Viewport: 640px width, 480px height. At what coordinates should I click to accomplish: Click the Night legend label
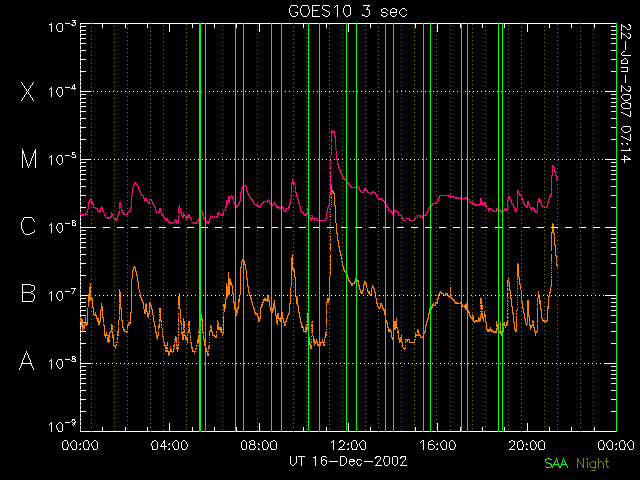(593, 464)
